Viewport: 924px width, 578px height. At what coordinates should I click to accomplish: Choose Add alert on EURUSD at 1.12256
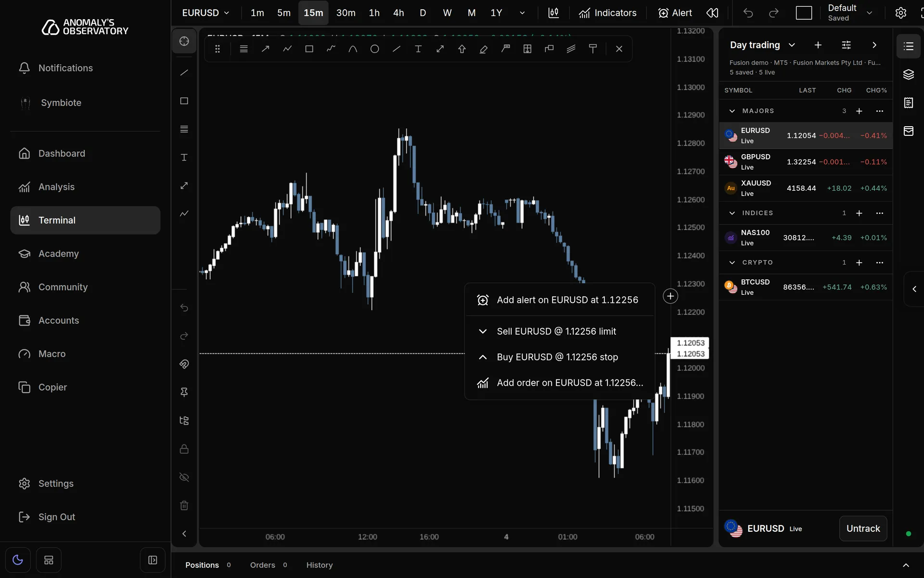pos(559,300)
